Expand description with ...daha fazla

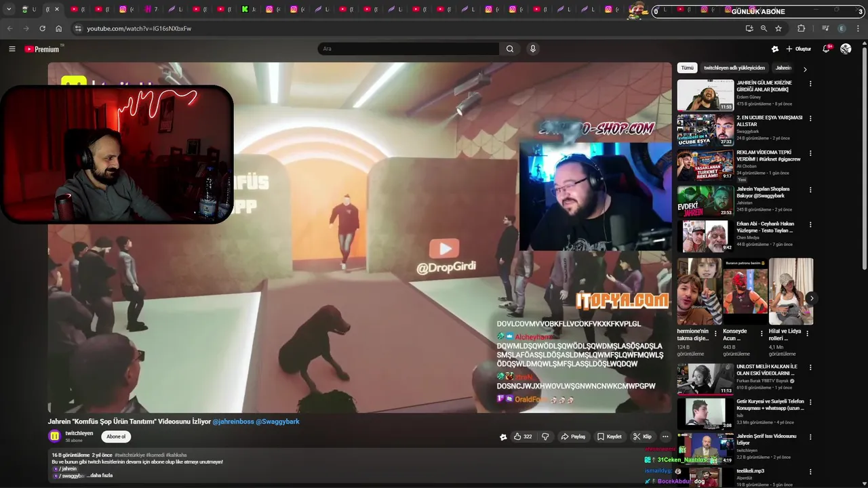[x=100, y=475]
